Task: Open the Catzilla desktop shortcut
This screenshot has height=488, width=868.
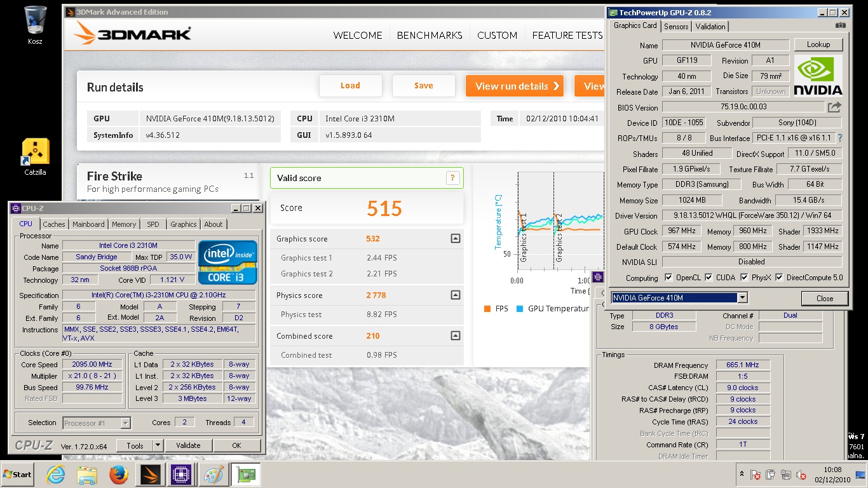Action: [x=36, y=156]
